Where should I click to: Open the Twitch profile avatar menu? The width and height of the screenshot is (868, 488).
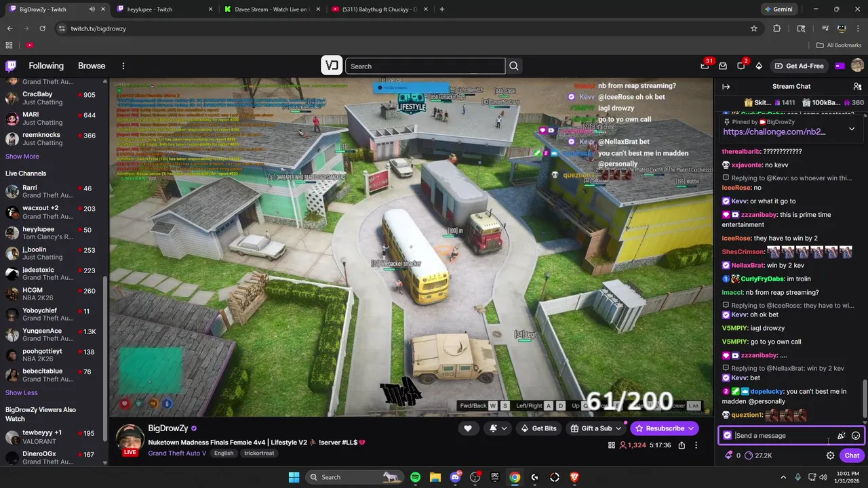point(857,66)
